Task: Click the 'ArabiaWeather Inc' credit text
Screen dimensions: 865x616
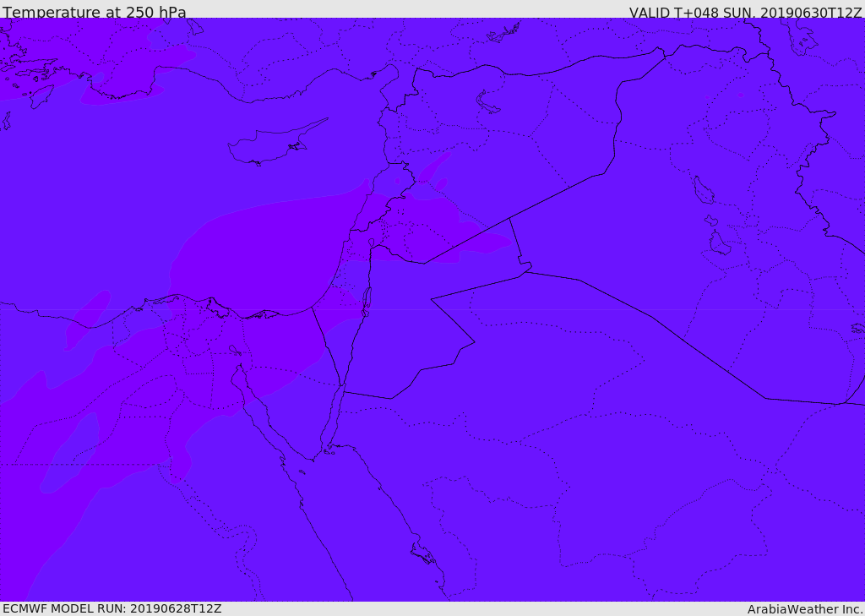Action: pyautogui.click(x=805, y=609)
